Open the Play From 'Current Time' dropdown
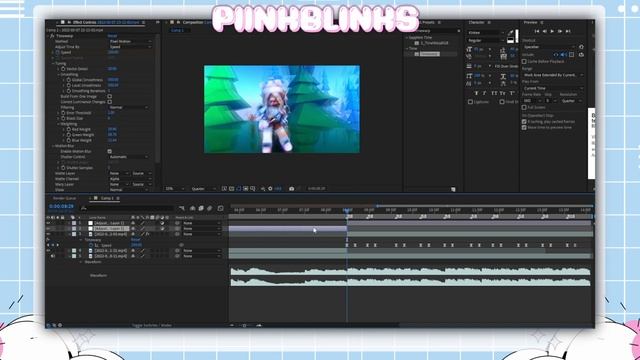This screenshot has height=360, width=640. [553, 88]
